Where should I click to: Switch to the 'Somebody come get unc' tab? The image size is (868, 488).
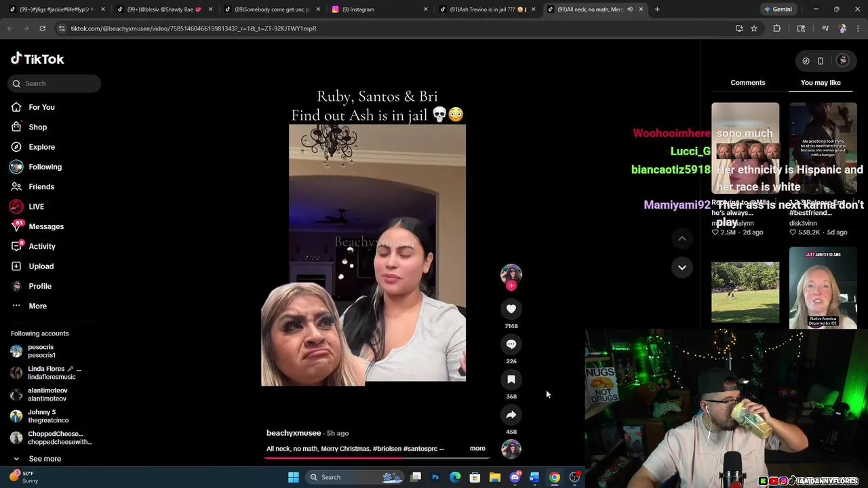(x=271, y=9)
